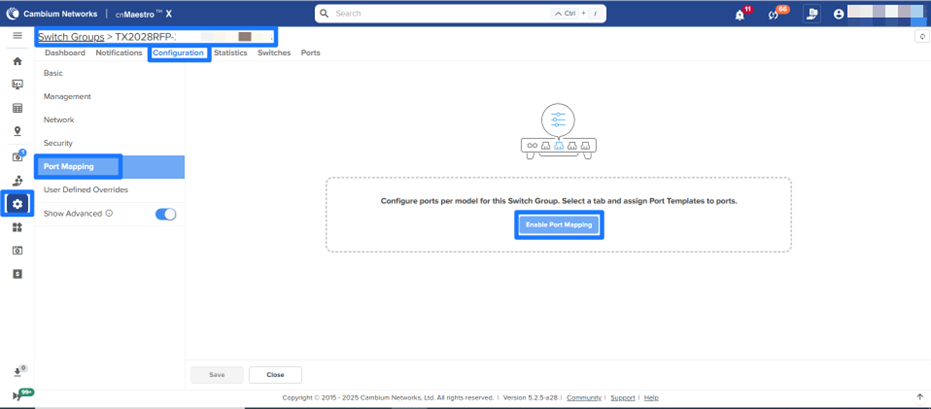Open the hamburger menu in the sidebar
Viewport: 931px width, 409px height.
pyautogui.click(x=17, y=36)
